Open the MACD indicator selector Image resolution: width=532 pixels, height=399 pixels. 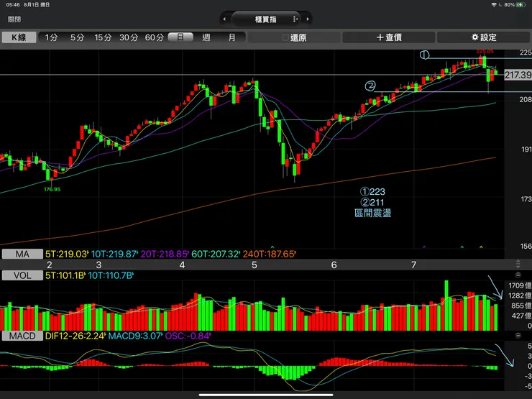pyautogui.click(x=22, y=336)
